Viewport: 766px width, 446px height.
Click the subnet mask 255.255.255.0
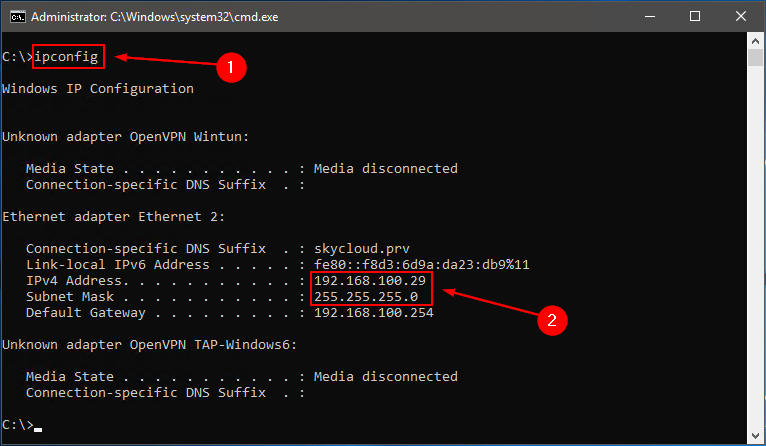pyautogui.click(x=366, y=297)
